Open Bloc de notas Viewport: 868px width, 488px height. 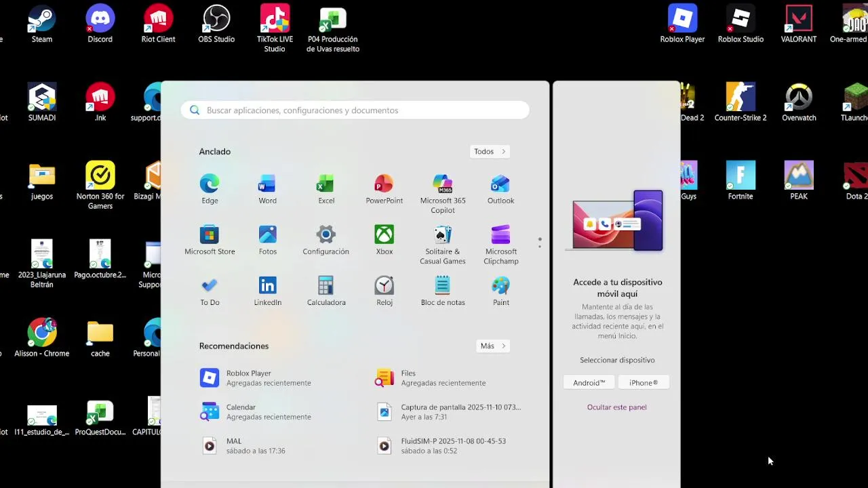pos(443,291)
